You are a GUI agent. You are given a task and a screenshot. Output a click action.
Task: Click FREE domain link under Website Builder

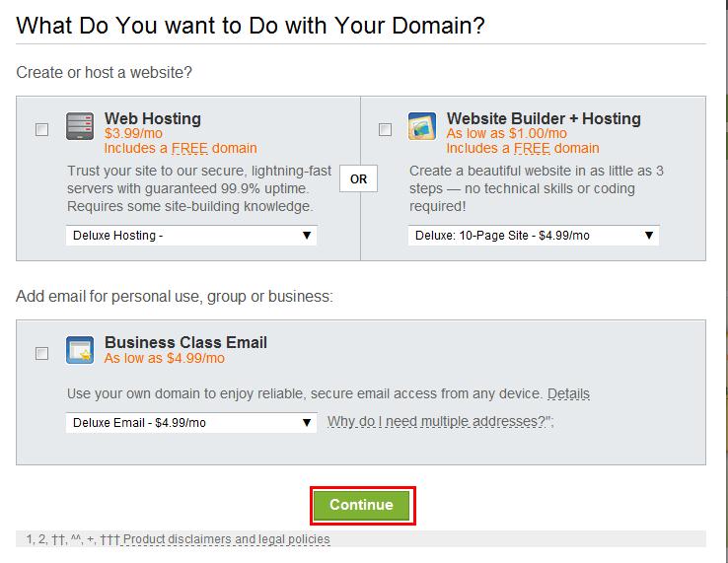click(532, 148)
